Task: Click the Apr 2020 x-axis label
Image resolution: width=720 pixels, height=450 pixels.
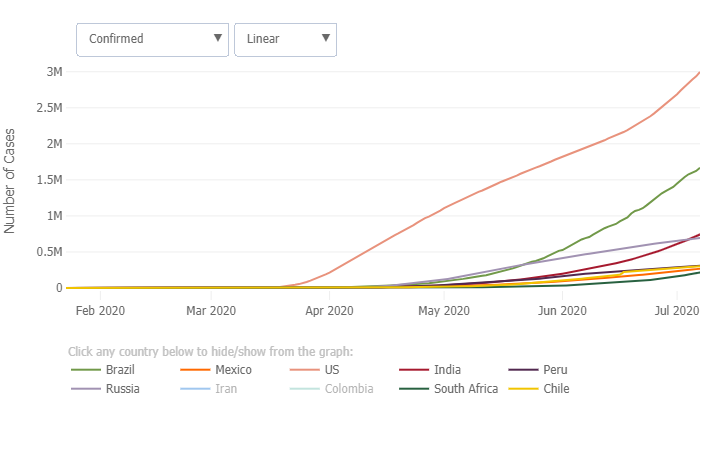Action: [x=328, y=311]
